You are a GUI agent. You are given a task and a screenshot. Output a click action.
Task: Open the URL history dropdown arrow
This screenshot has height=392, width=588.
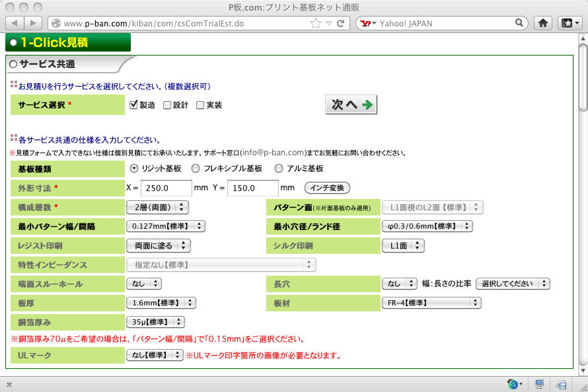328,24
